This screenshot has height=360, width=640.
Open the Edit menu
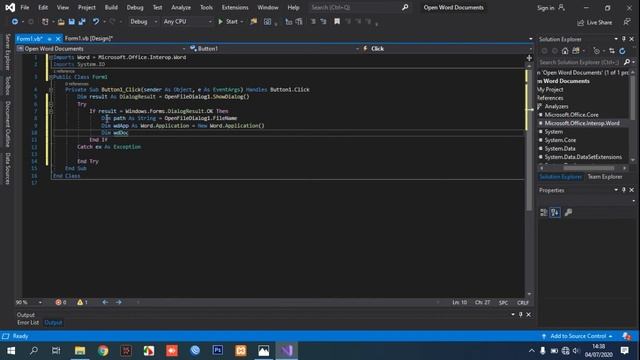[x=43, y=7]
